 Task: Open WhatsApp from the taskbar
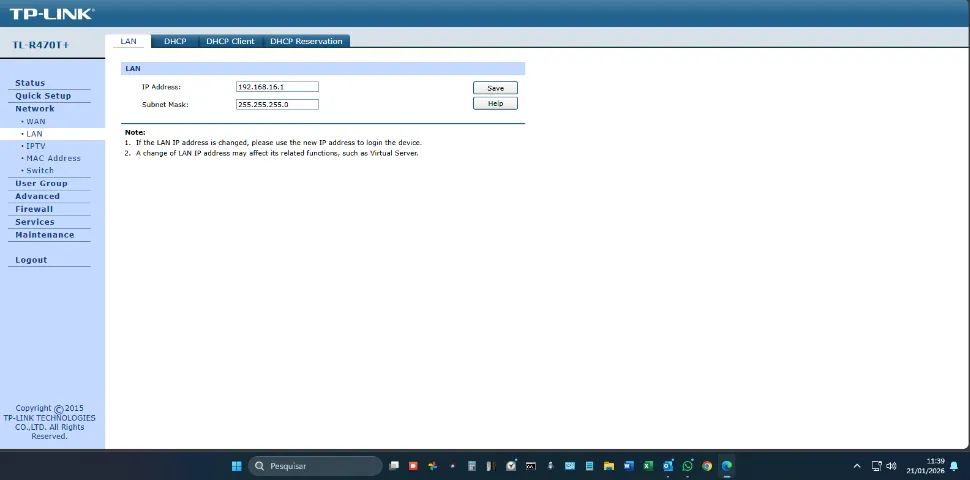coord(687,466)
